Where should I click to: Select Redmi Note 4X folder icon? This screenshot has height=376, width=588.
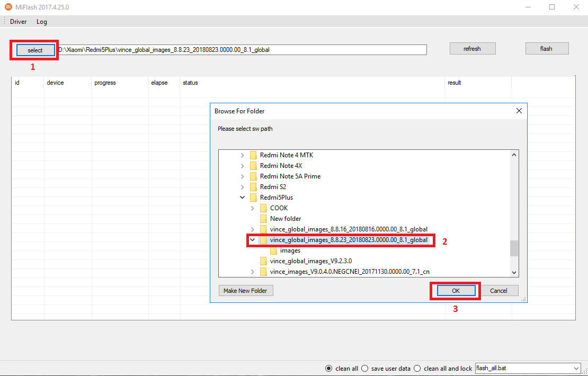(x=253, y=166)
